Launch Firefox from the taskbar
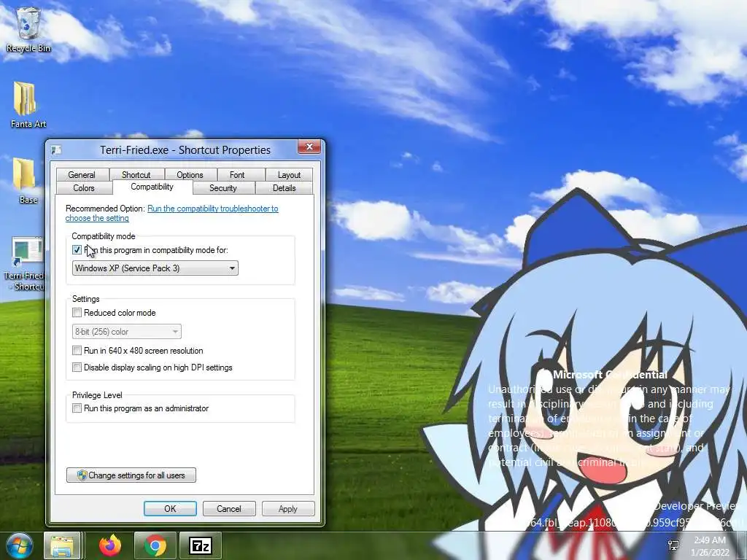 click(x=110, y=545)
